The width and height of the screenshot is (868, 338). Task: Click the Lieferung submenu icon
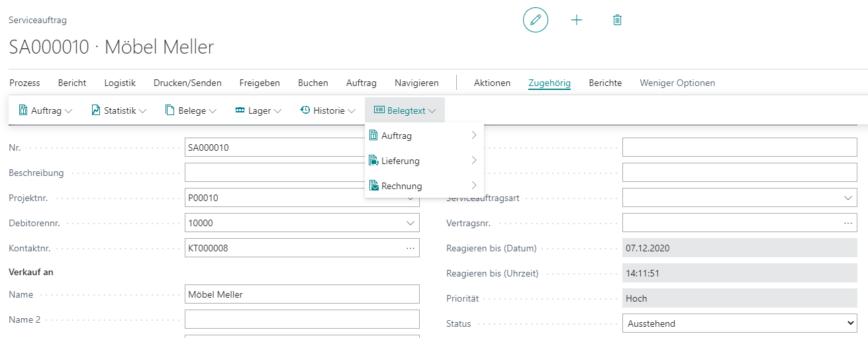point(374,161)
